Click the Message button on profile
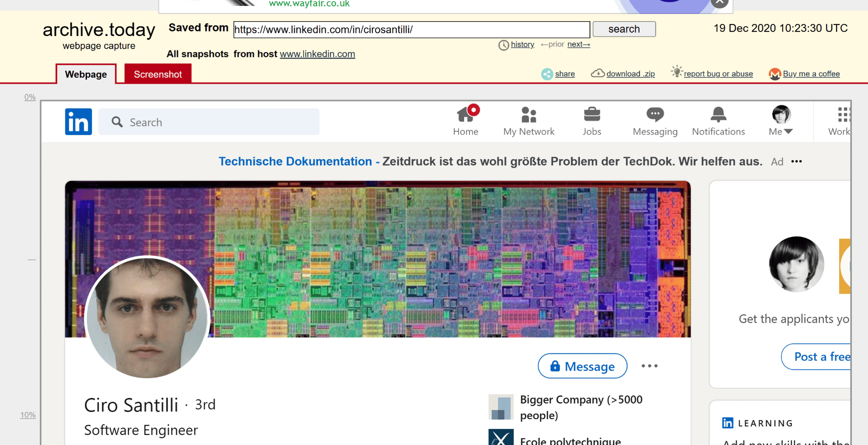Screen dimensions: 868x445 (582, 366)
